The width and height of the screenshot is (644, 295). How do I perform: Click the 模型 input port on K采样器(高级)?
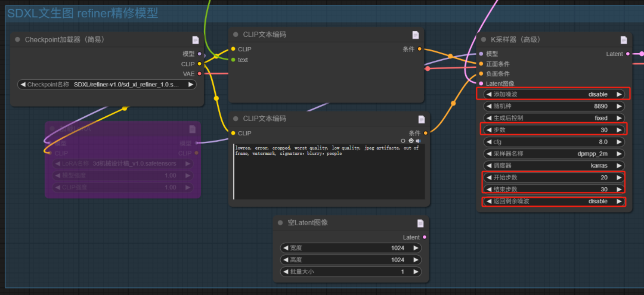(x=481, y=54)
